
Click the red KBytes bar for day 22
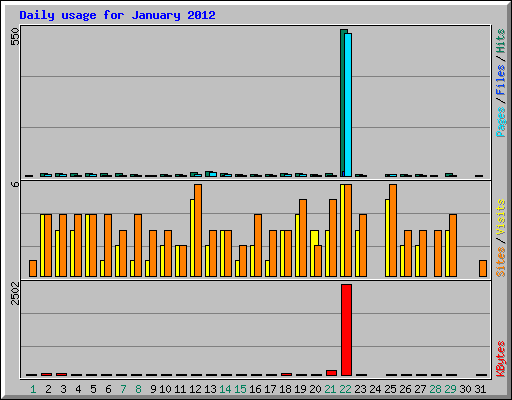(x=346, y=330)
